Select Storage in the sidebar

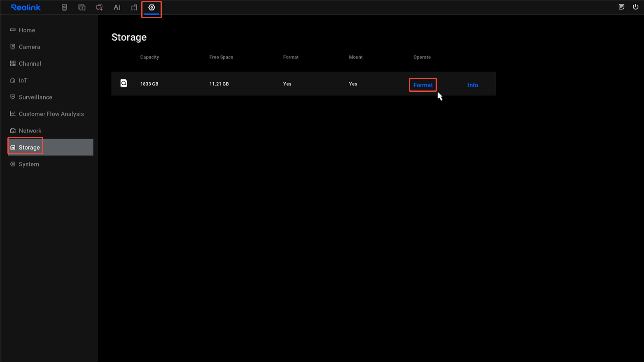(29, 147)
